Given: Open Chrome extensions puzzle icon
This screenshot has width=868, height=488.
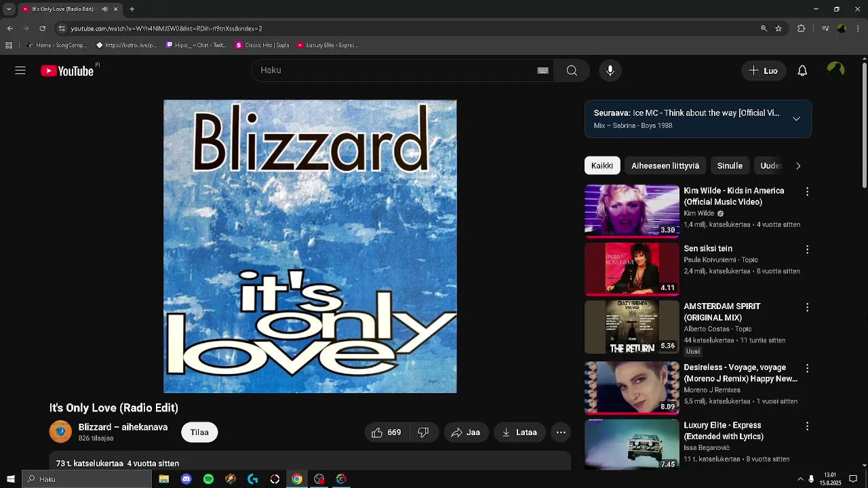Looking at the screenshot, I should pos(801,28).
